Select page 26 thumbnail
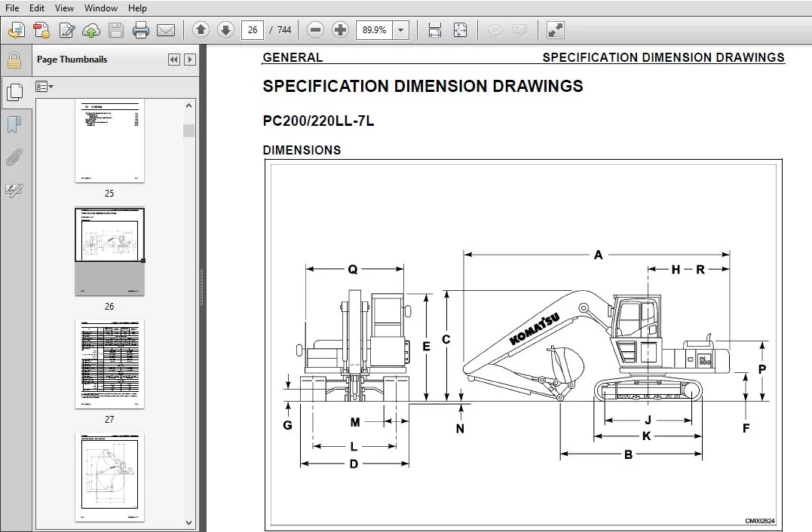812x532 pixels. [x=109, y=252]
